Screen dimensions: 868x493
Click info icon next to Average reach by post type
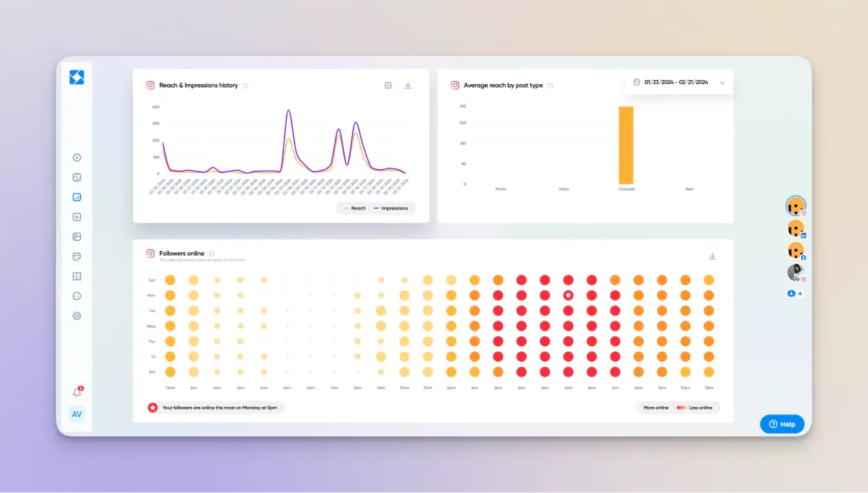(550, 85)
